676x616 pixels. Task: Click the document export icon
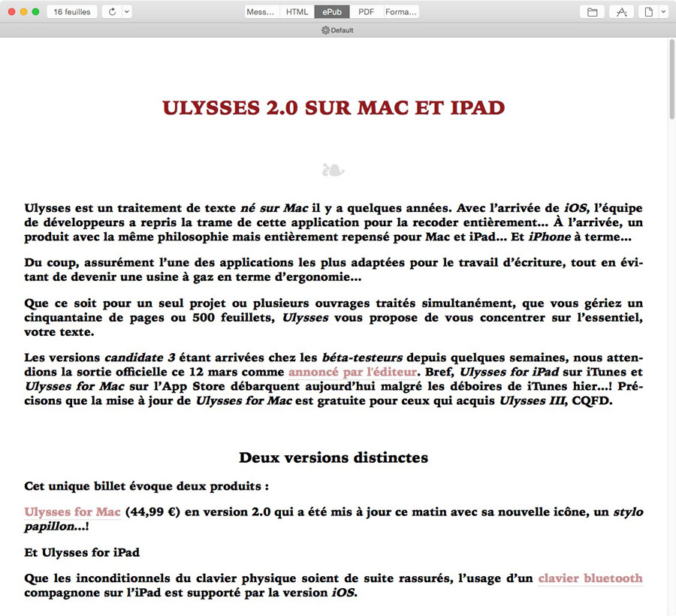[648, 11]
